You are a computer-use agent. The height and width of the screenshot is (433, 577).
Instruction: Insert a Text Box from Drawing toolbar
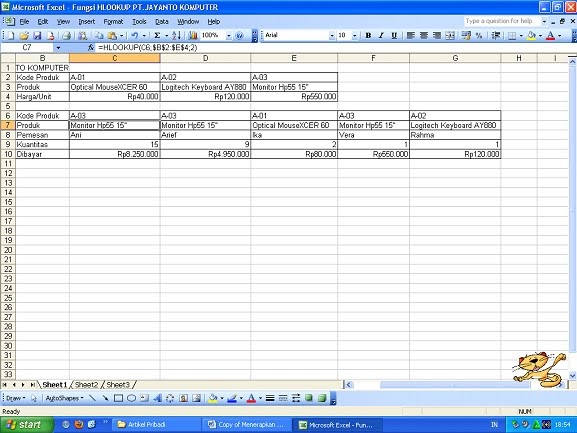[144, 398]
